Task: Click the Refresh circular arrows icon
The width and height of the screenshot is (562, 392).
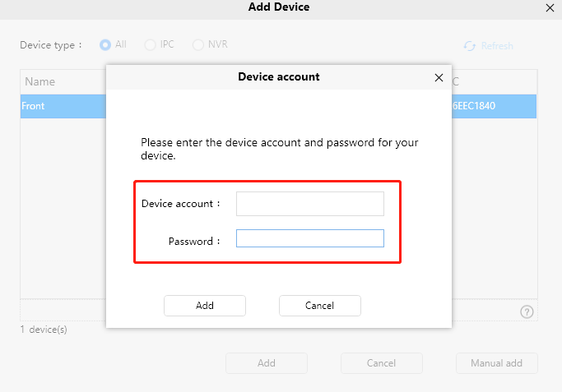Action: [x=470, y=46]
